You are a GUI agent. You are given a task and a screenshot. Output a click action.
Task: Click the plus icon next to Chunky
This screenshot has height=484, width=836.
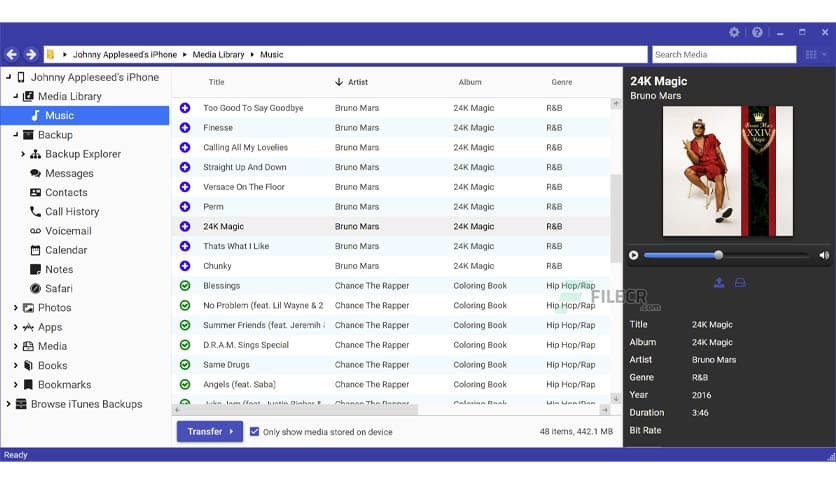[x=185, y=265]
